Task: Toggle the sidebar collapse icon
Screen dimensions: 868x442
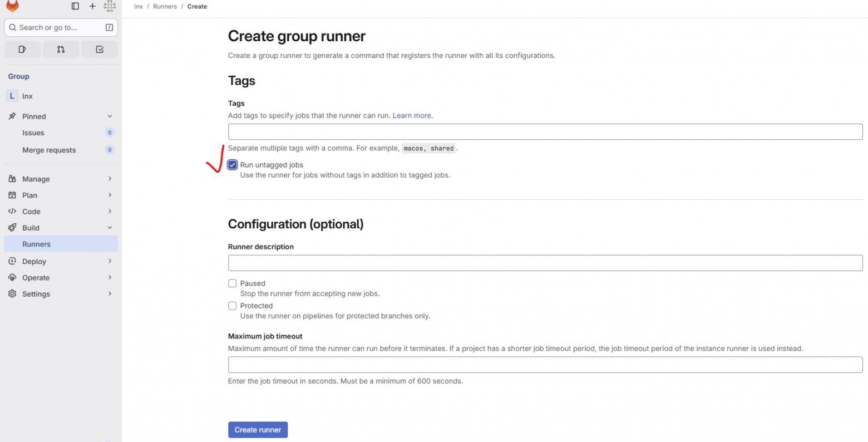Action: pyautogui.click(x=75, y=6)
